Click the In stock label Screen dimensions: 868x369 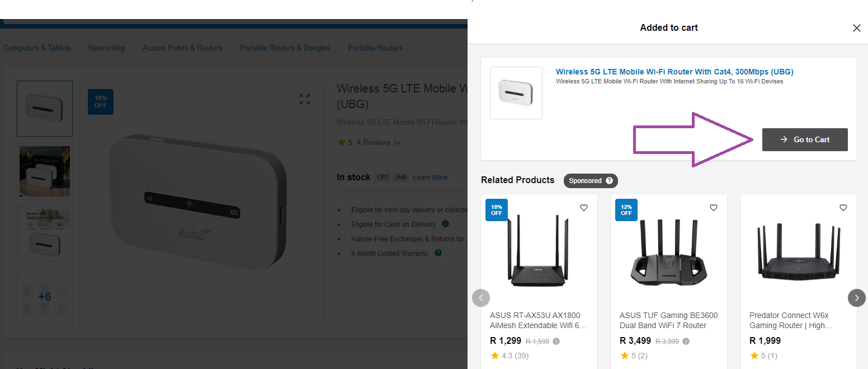pos(353,178)
